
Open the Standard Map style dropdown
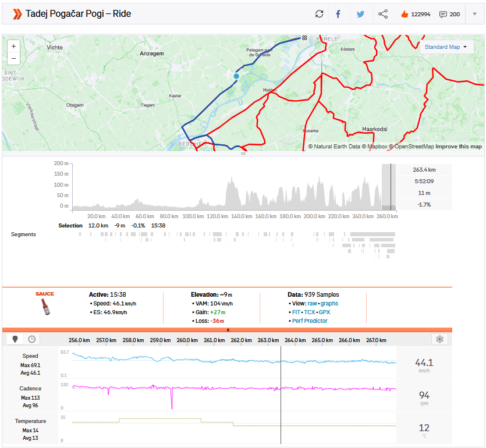pos(445,47)
